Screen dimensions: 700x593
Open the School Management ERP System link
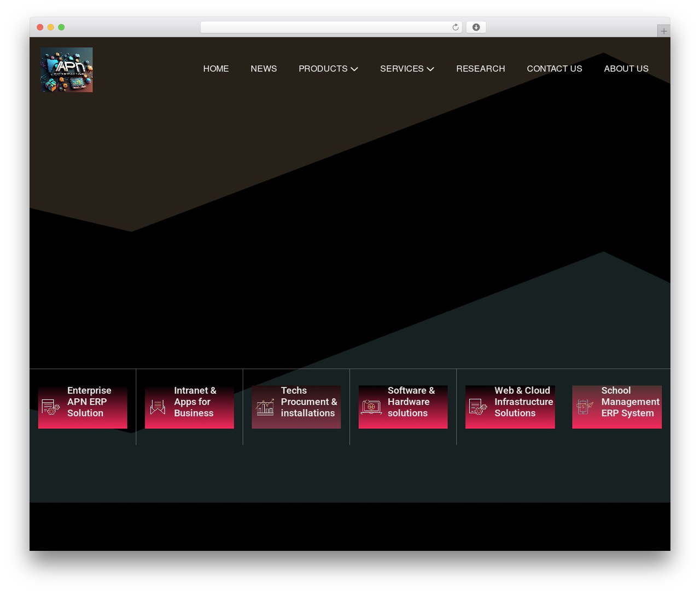click(x=631, y=402)
